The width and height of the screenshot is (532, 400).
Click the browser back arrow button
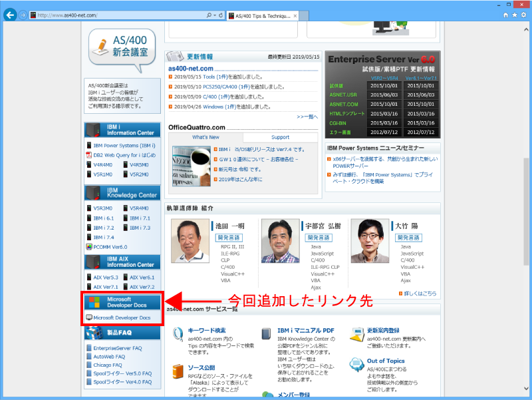(10, 15)
